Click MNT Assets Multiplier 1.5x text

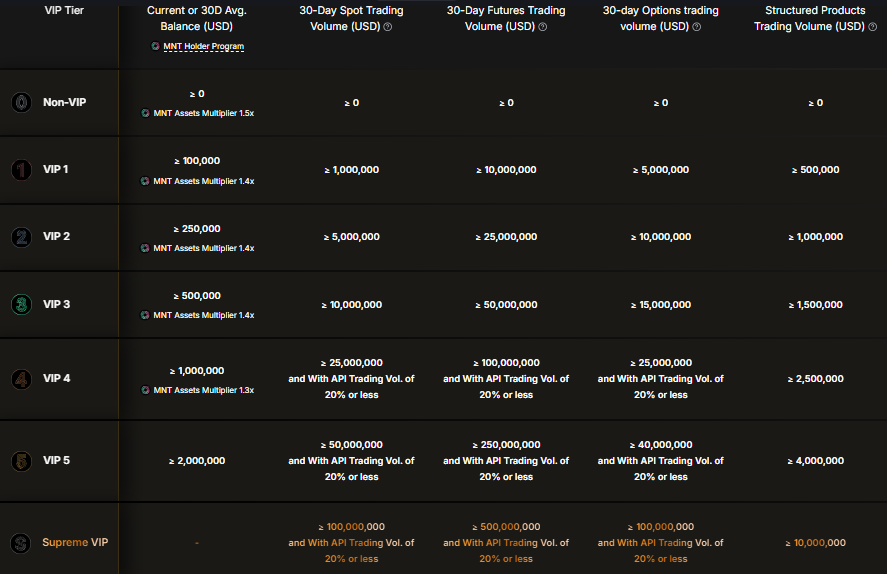click(x=204, y=113)
